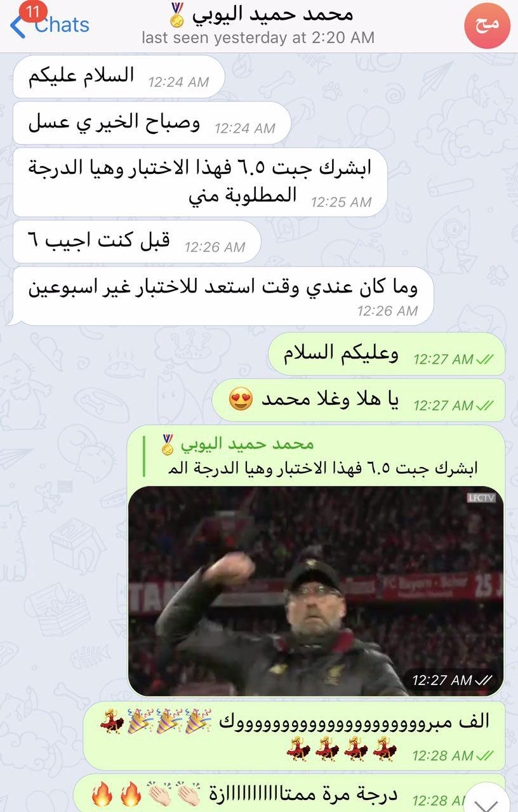Open the red contact avatar in header
The image size is (518, 812).
(x=487, y=26)
